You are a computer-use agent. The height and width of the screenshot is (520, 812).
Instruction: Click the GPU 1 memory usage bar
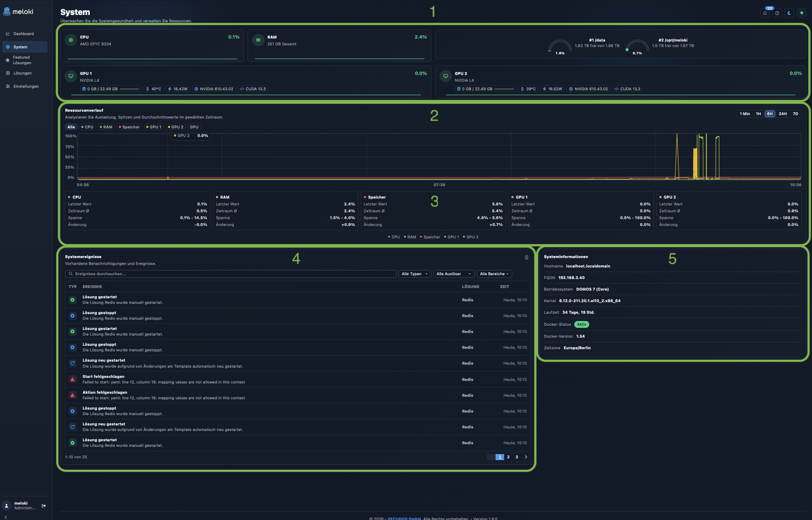point(129,89)
